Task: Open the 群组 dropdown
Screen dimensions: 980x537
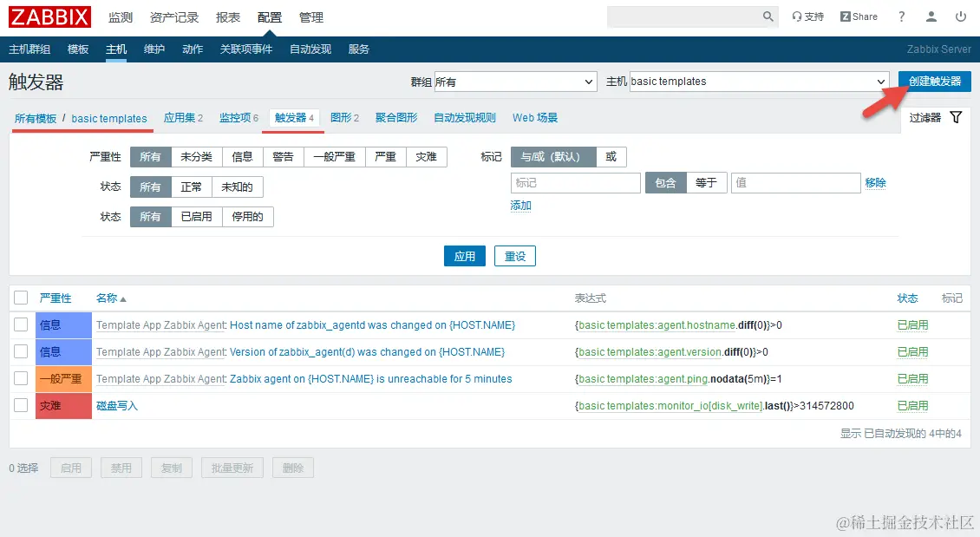Action: click(515, 81)
